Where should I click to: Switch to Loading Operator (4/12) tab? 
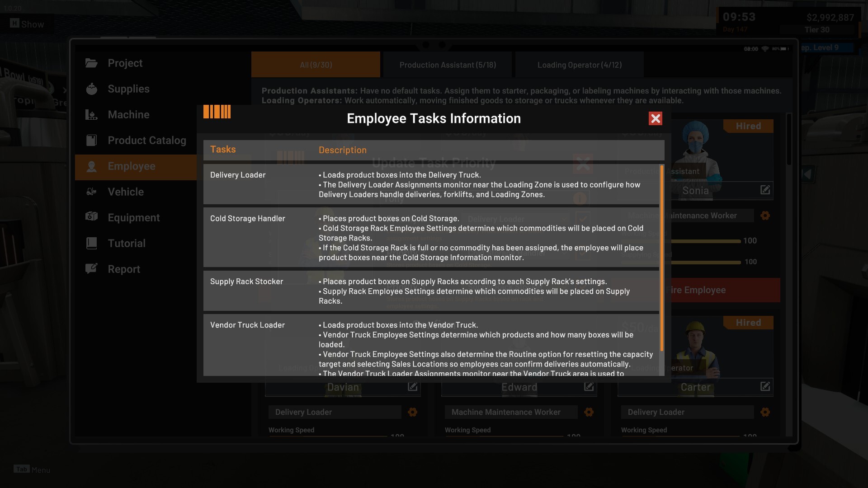tap(580, 65)
